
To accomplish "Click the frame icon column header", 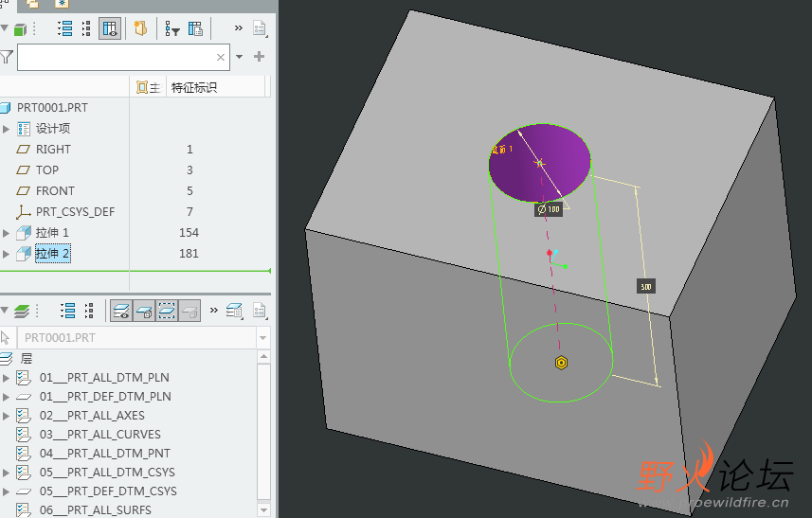I will click(x=148, y=87).
